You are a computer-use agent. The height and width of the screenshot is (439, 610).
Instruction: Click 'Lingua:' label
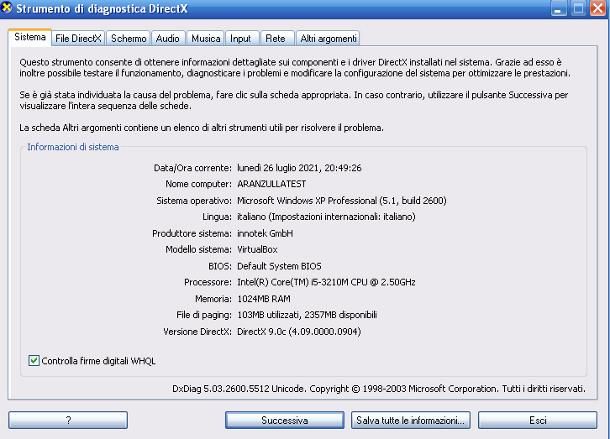pyautogui.click(x=217, y=217)
